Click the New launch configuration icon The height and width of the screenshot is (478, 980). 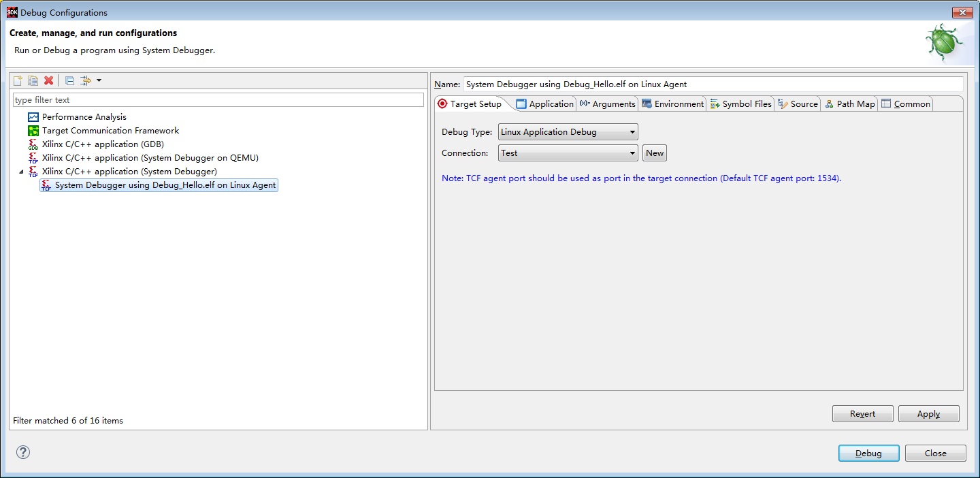point(18,80)
